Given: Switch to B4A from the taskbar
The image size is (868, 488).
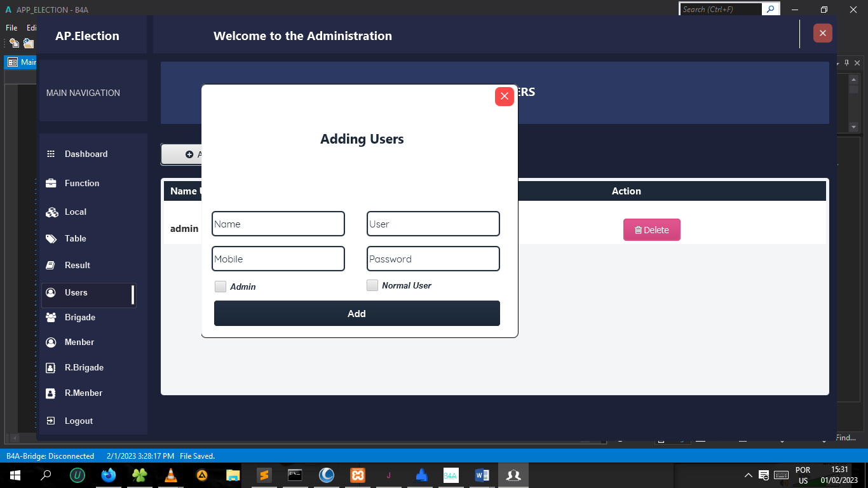Looking at the screenshot, I should click(x=451, y=475).
